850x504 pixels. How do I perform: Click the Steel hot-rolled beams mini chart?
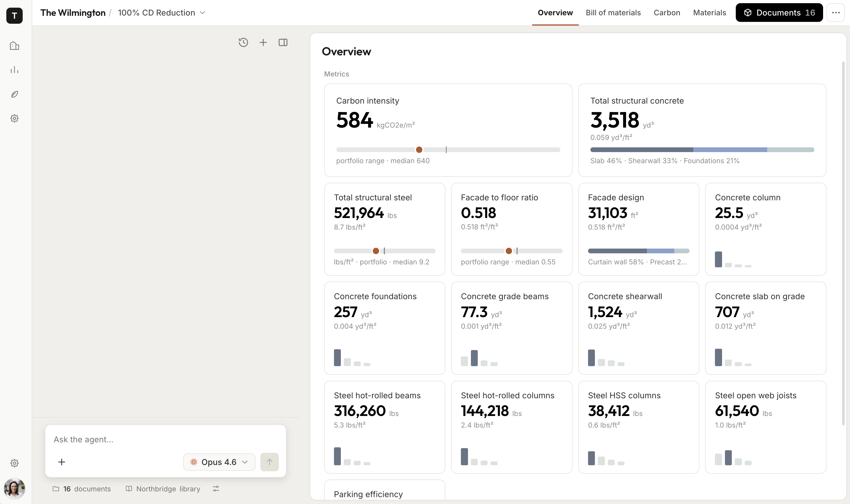point(352,456)
